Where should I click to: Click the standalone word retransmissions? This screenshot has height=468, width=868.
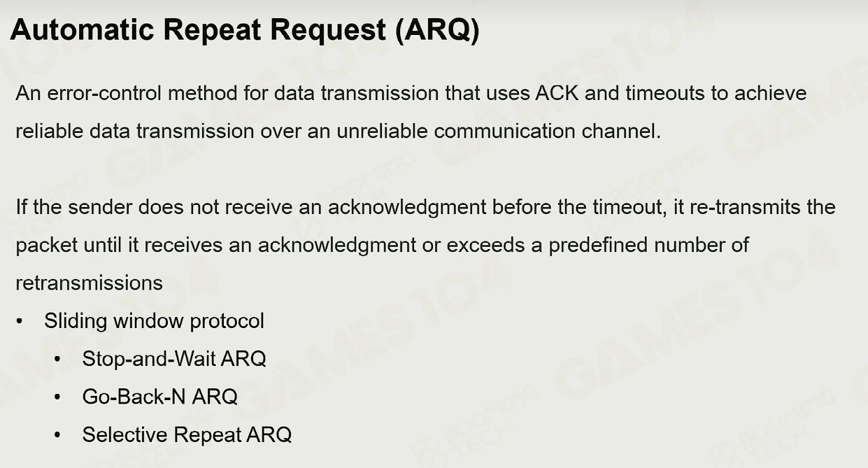pos(89,283)
